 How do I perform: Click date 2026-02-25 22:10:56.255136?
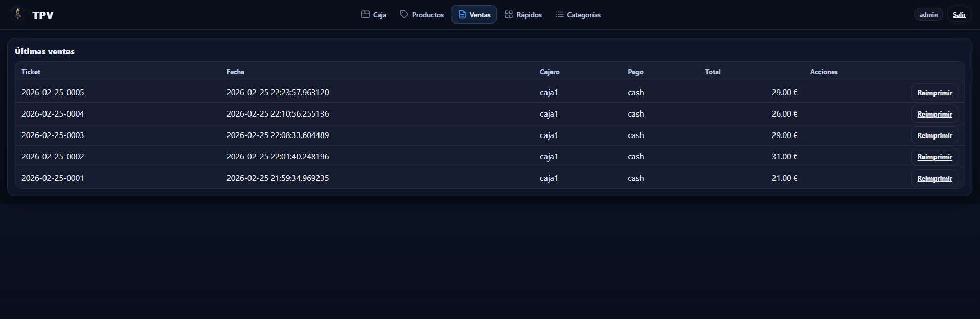[278, 113]
